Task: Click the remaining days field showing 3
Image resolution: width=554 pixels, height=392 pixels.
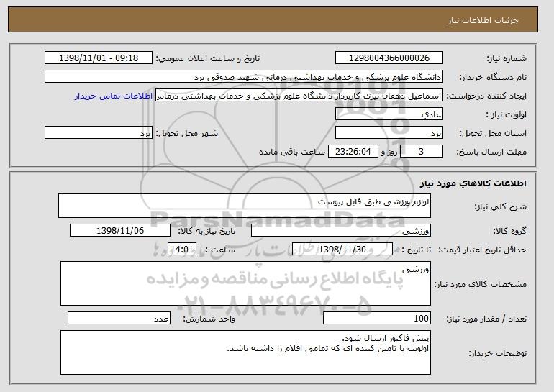Action: (421, 152)
